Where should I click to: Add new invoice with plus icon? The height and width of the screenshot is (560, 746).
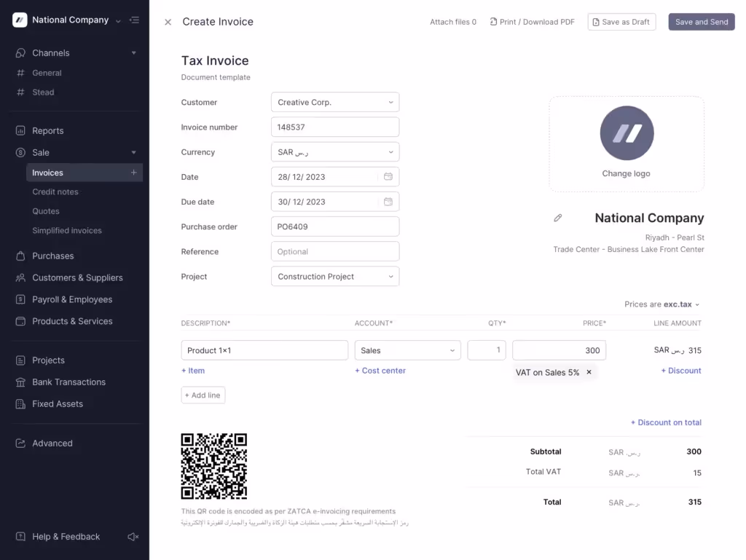pos(134,173)
